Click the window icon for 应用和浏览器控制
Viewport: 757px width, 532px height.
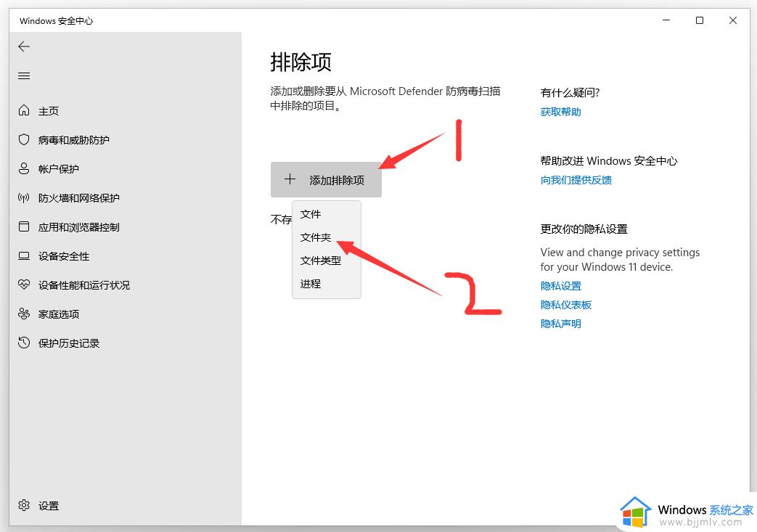tap(24, 226)
